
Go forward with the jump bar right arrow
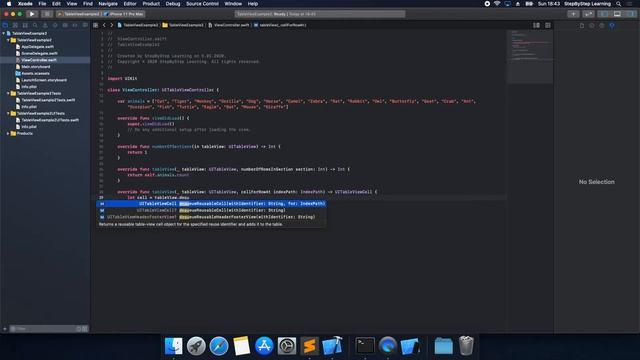pos(111,25)
